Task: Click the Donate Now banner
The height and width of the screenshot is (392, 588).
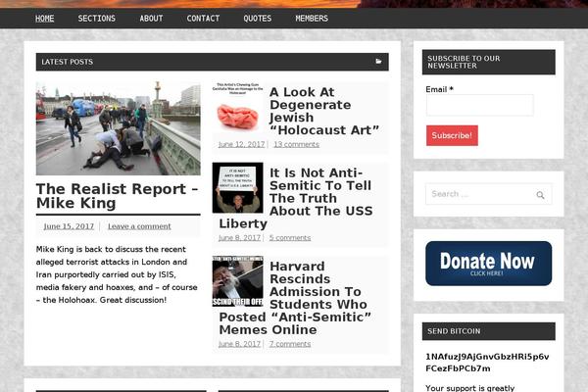Action: click(x=489, y=264)
